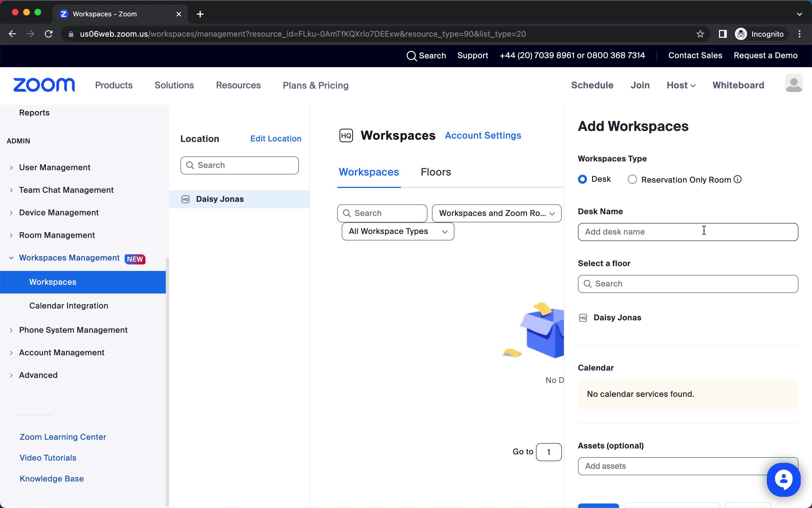This screenshot has width=812, height=508.
Task: Open the user profile avatar
Action: point(794,83)
